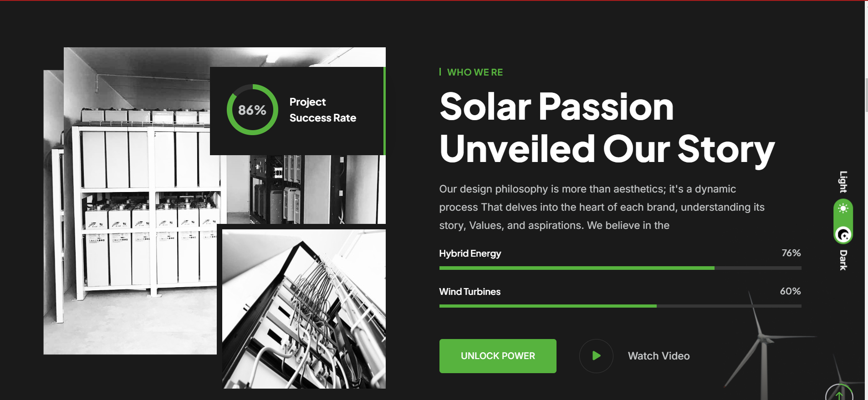Click the sun icon for light mode

coord(843,208)
